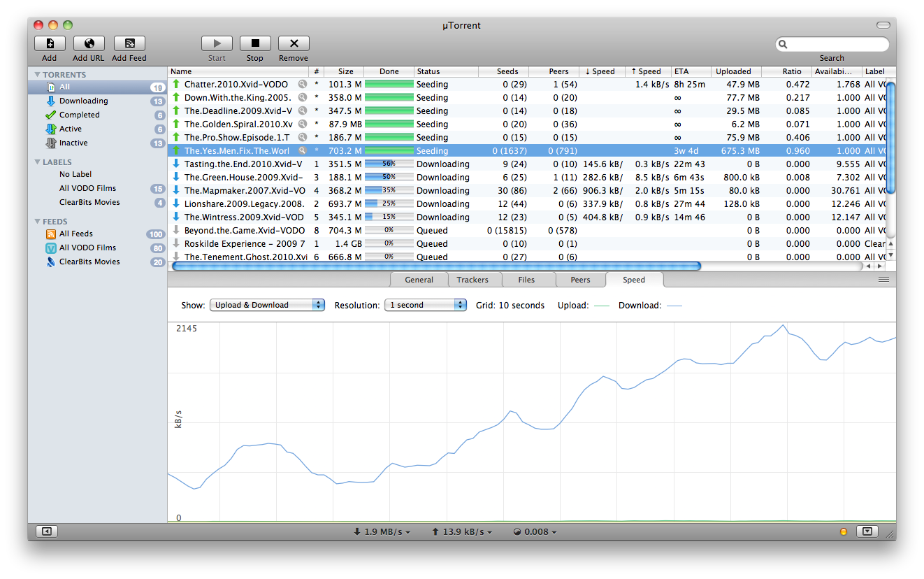Click the Stop toolbar button
This screenshot has width=924, height=579.
tap(255, 43)
